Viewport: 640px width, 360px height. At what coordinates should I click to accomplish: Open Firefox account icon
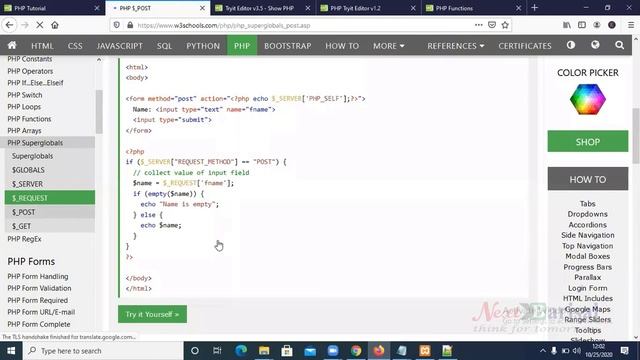[x=597, y=25]
